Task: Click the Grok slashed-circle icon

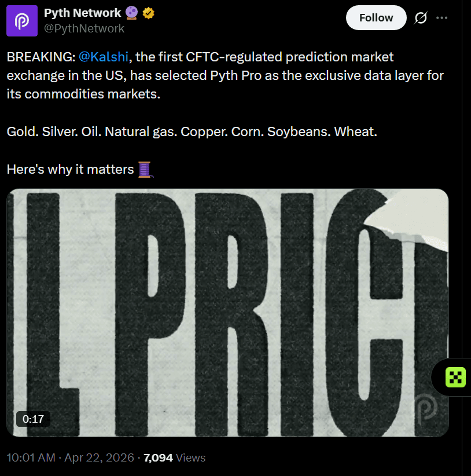Action: [x=421, y=18]
